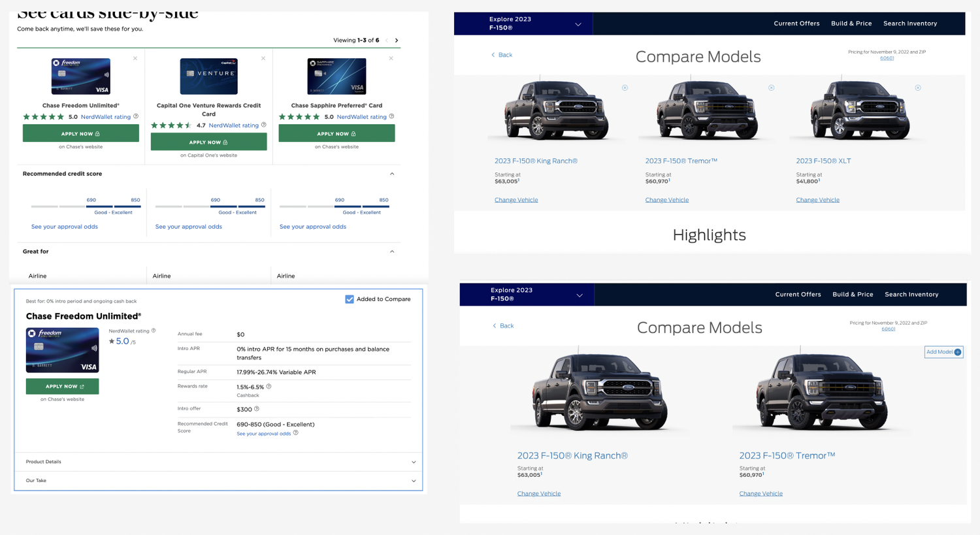This screenshot has height=535, width=980.
Task: Click F-150 XLT truck image
Action: pyautogui.click(x=859, y=110)
